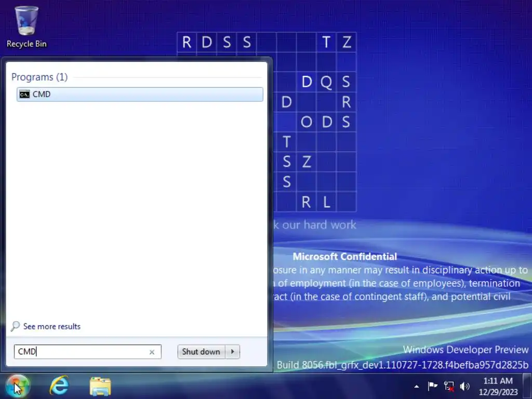Open the CMD program result
This screenshot has height=399, width=532.
point(140,95)
